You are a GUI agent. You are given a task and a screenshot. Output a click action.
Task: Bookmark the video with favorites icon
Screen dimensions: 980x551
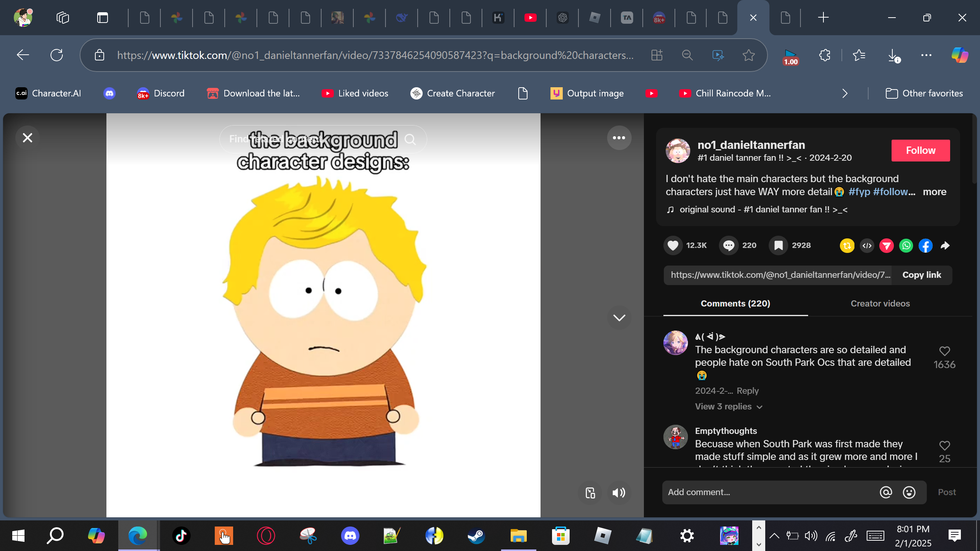(778, 245)
